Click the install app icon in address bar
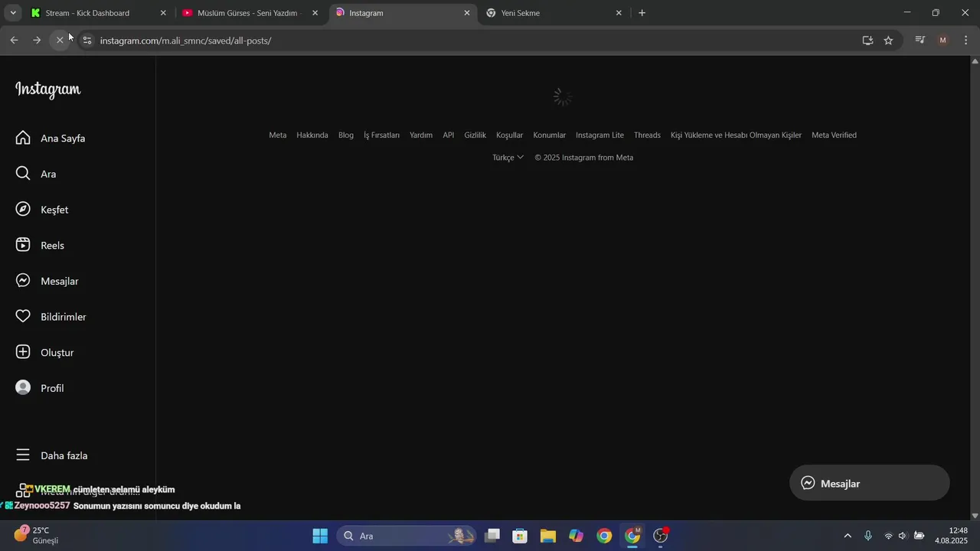Image resolution: width=980 pixels, height=551 pixels. tap(867, 41)
